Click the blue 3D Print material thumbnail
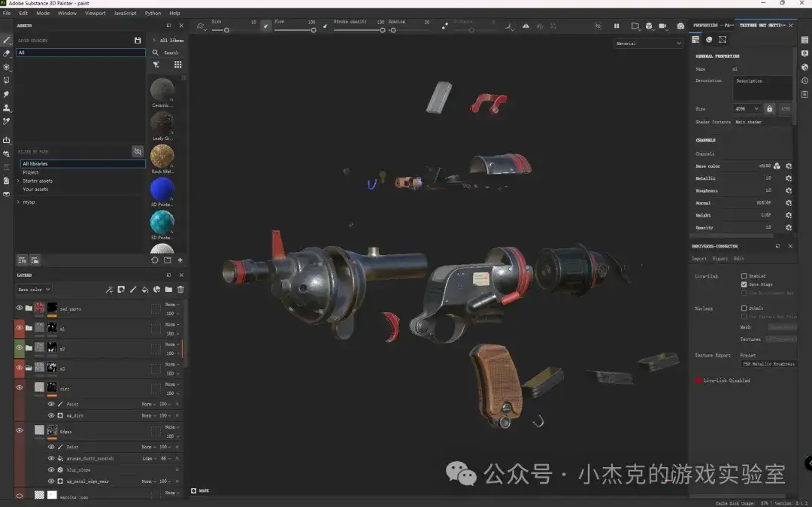The image size is (812, 507). tap(162, 189)
